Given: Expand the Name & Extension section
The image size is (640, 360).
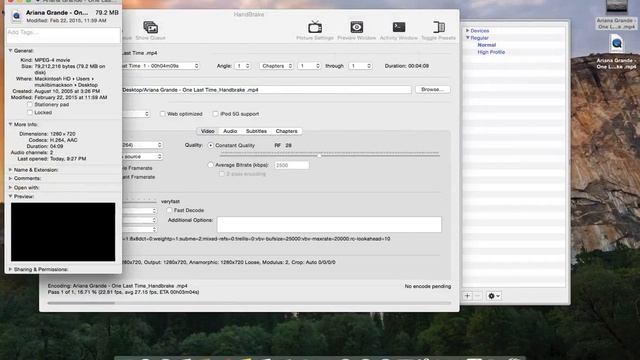Looking at the screenshot, I should click(x=11, y=170).
